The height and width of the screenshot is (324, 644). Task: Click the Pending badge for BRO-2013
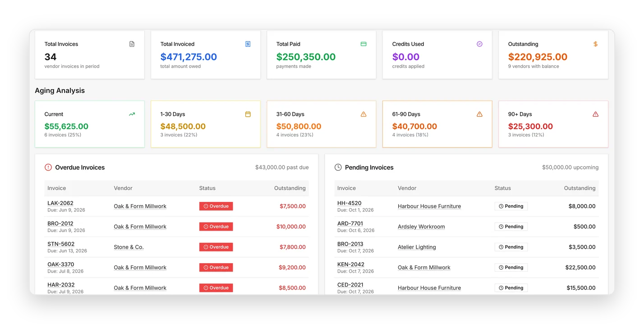[x=511, y=247]
